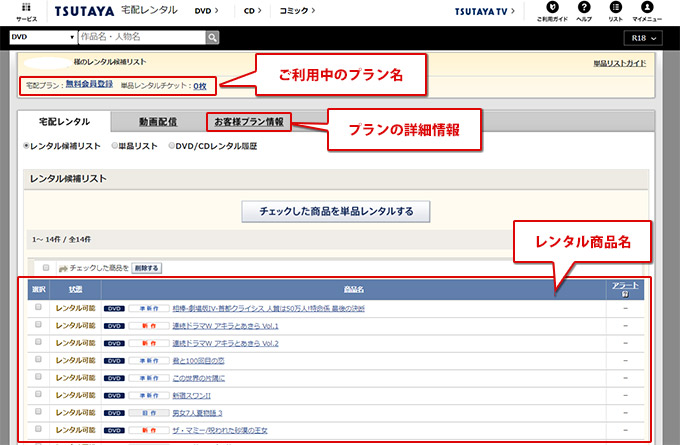Click the TSUTAYA logo
This screenshot has width=680, height=445.
(x=83, y=11)
